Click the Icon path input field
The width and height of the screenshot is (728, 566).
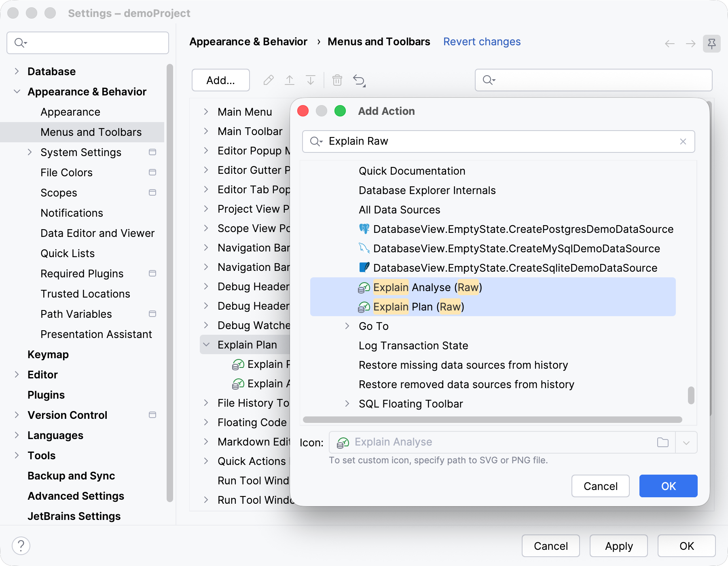click(x=502, y=442)
